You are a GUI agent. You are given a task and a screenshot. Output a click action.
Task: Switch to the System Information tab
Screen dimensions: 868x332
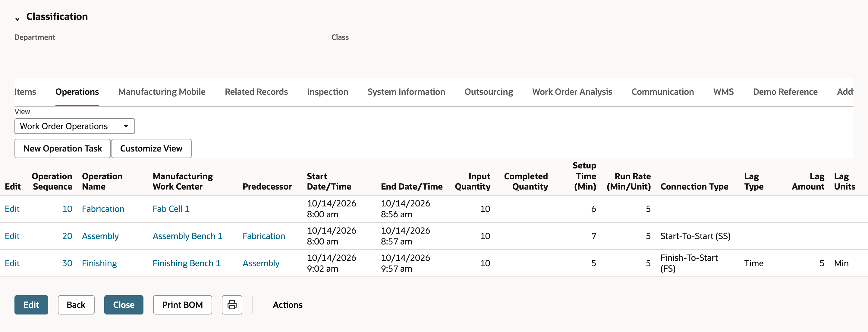[x=406, y=92]
